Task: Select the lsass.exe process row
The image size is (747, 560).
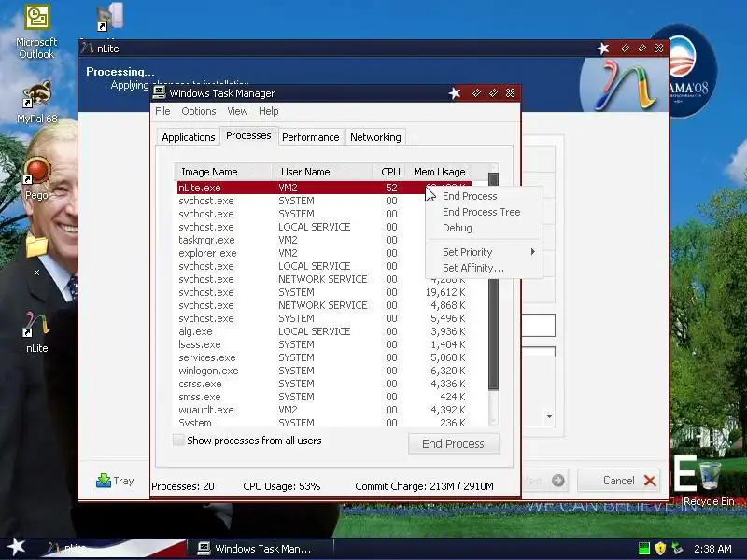Action: point(324,344)
